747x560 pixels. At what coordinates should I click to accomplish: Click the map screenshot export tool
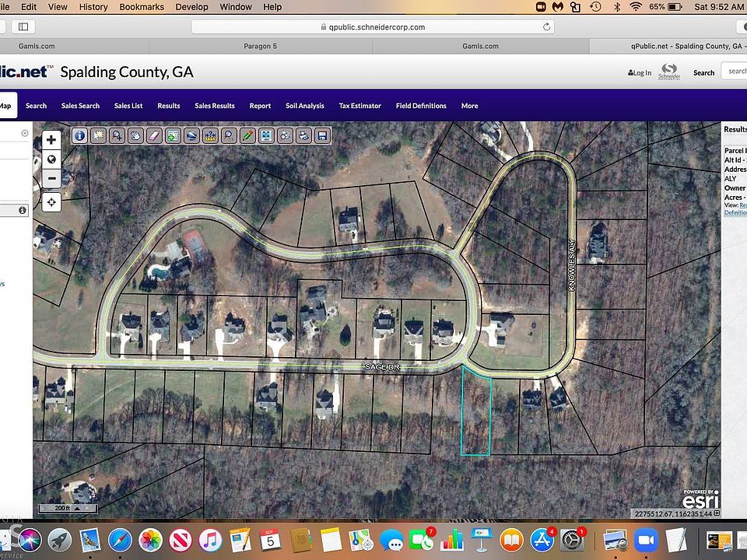tap(266, 135)
